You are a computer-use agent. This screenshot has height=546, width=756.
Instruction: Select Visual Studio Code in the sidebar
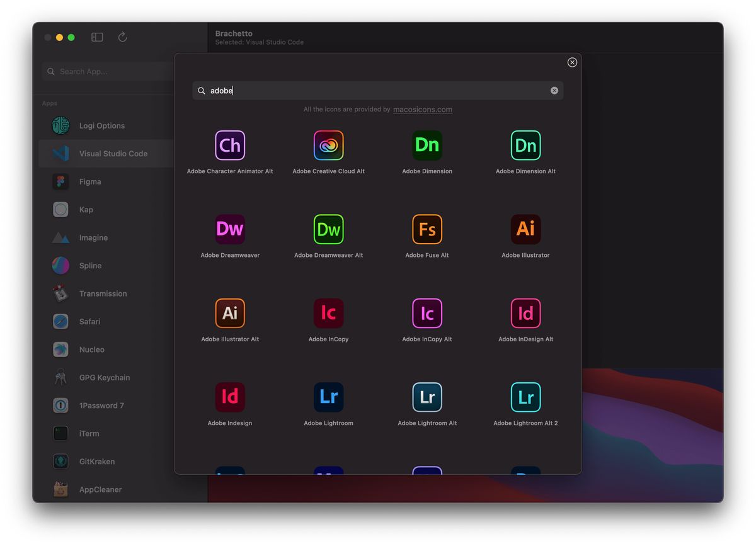(x=106, y=154)
